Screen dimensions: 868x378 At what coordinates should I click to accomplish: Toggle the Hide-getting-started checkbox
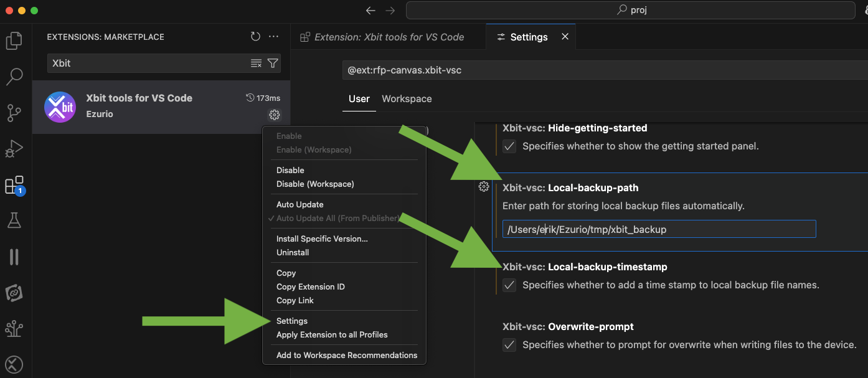click(509, 146)
